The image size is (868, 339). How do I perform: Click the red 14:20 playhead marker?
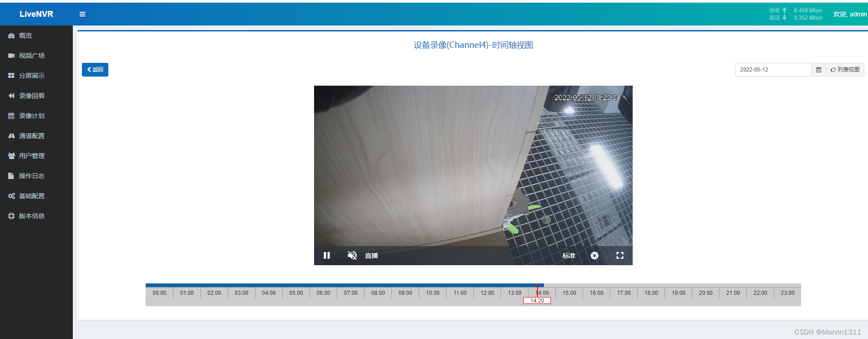tap(537, 301)
